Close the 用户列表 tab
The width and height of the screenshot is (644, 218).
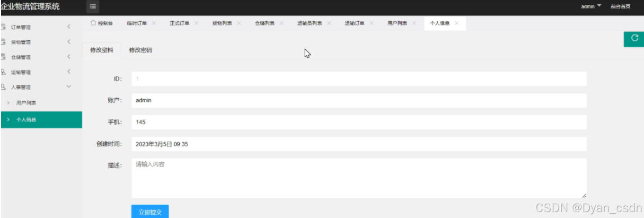[x=414, y=23]
